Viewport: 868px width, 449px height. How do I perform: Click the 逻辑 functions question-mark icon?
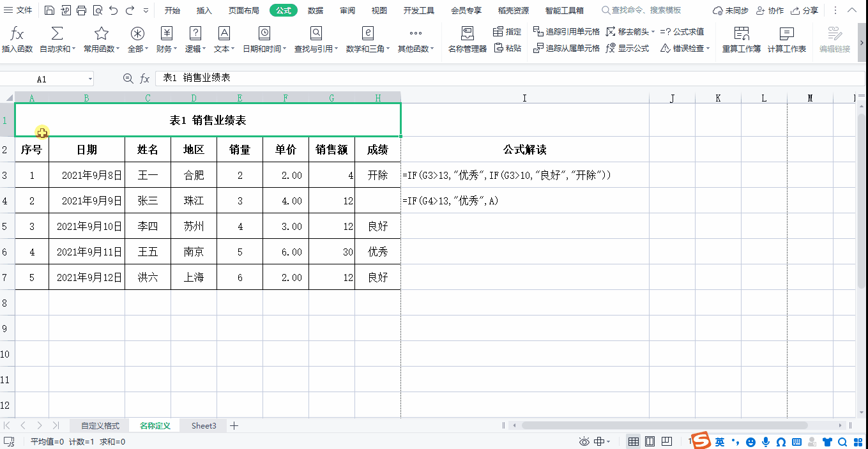(195, 34)
